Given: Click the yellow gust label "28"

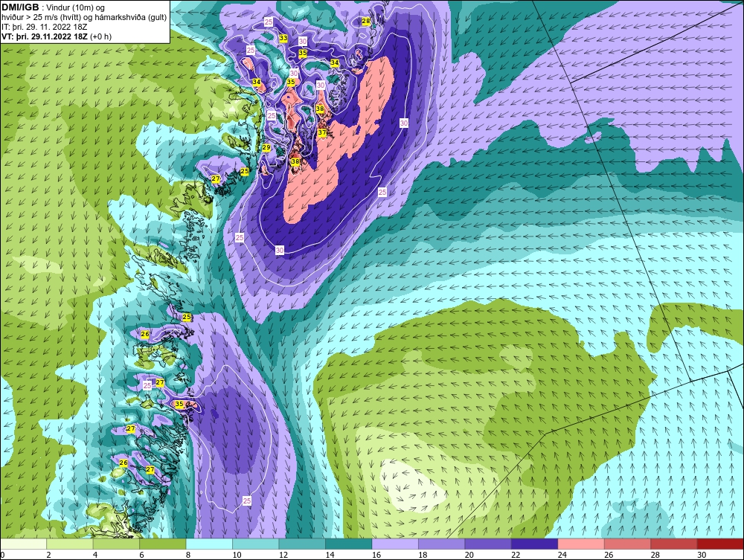Looking at the screenshot, I should 366,21.
